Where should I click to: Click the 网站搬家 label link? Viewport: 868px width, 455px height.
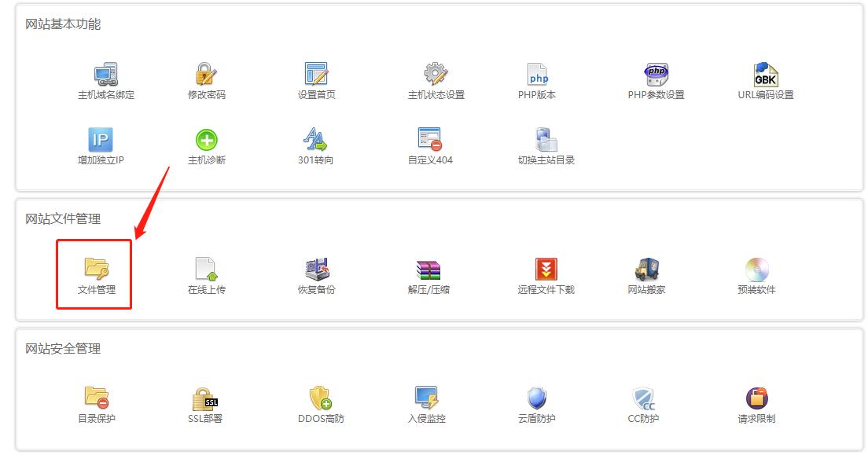pos(646,289)
